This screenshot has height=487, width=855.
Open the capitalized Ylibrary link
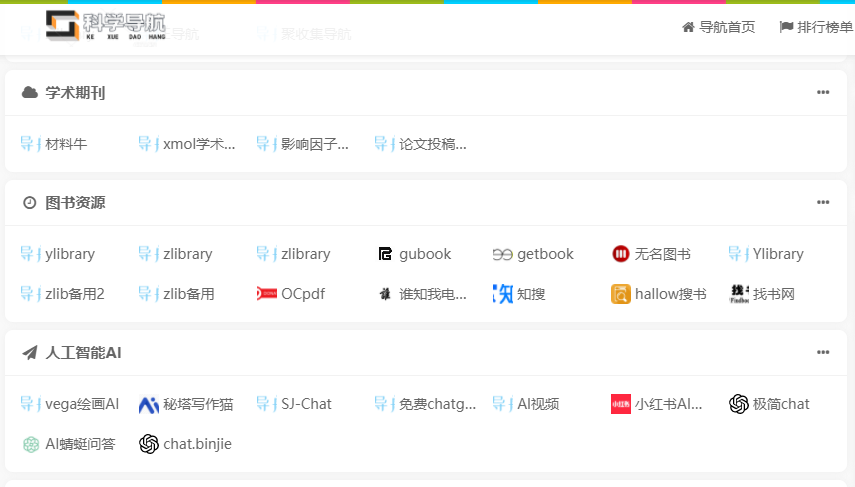click(x=778, y=254)
